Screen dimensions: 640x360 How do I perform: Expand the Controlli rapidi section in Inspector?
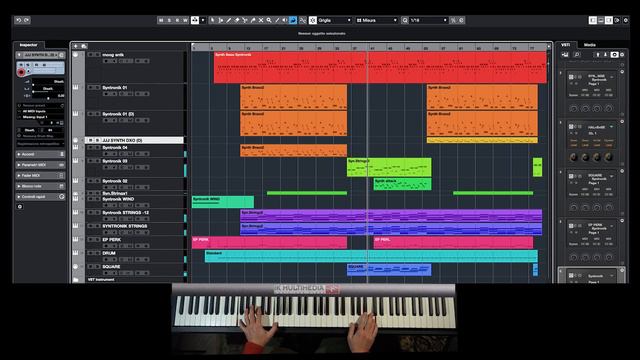coord(40,197)
